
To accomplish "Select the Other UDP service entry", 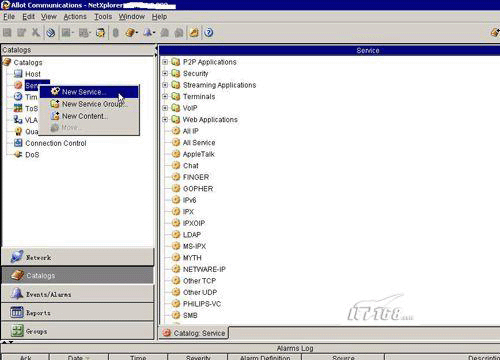I will tap(200, 292).
